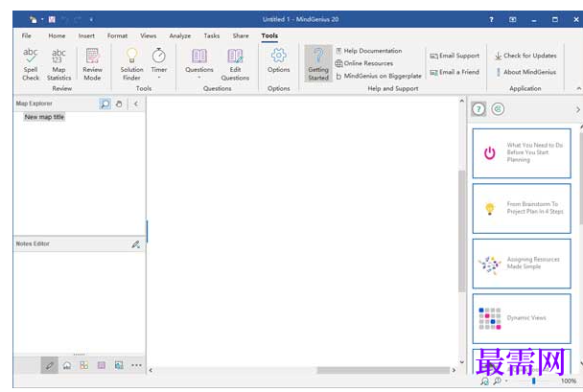583x392 pixels.
Task: Click the question mark help pane icon
Action: pyautogui.click(x=478, y=109)
